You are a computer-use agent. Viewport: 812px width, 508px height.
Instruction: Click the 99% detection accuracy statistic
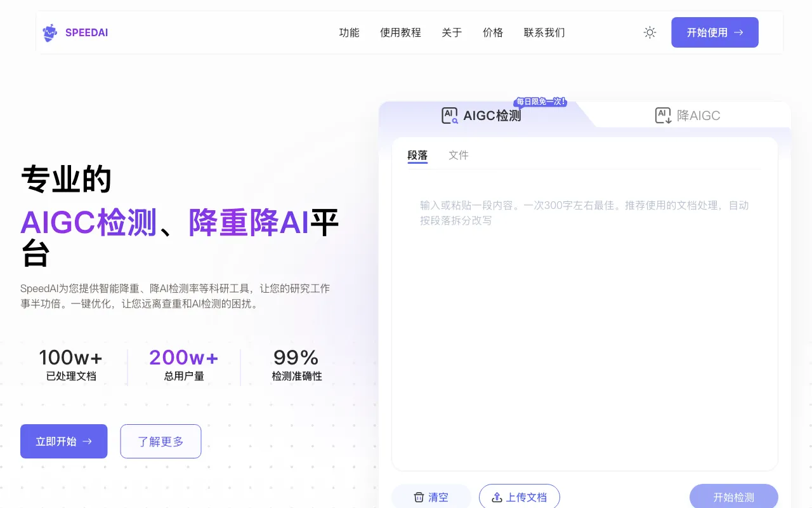296,364
